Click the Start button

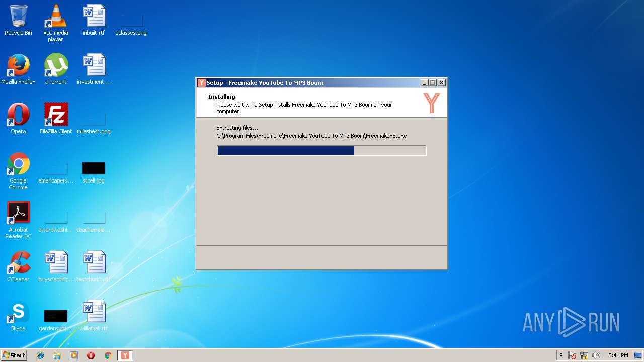click(x=14, y=355)
